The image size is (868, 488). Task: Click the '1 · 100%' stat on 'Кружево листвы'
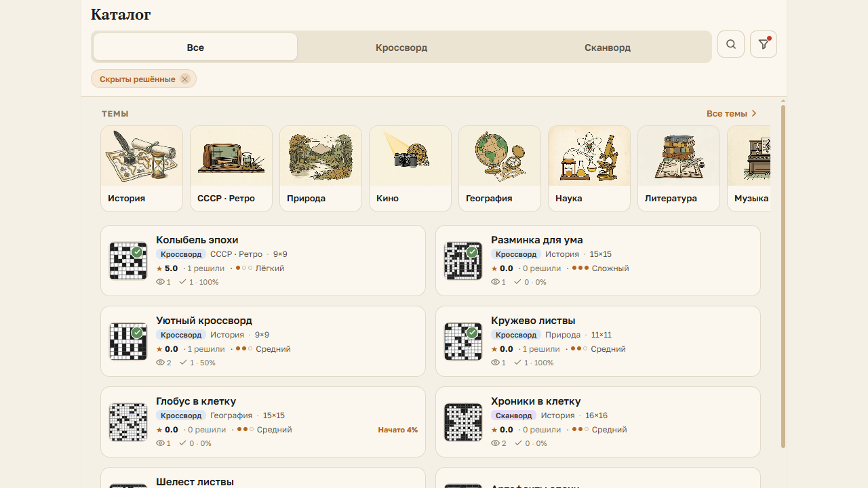pos(534,363)
